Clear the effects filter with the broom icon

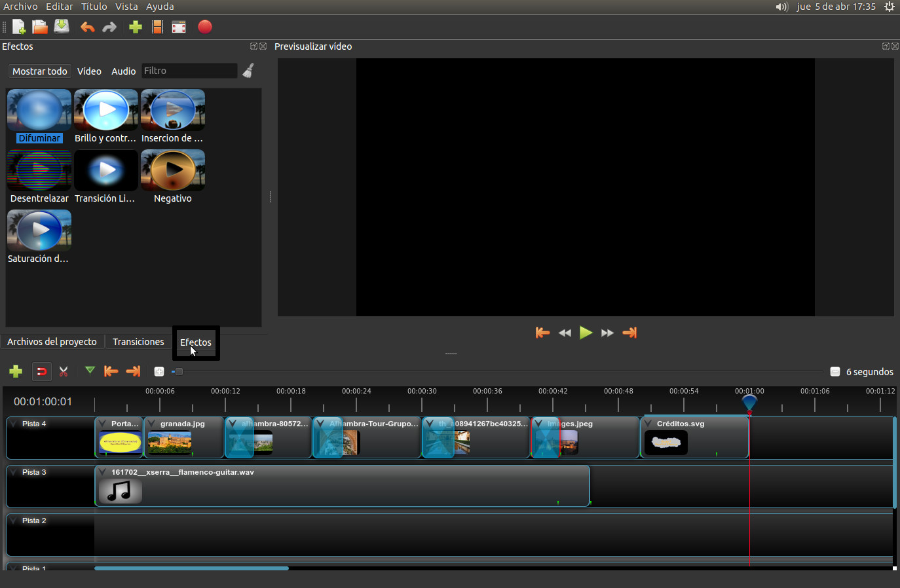click(248, 71)
